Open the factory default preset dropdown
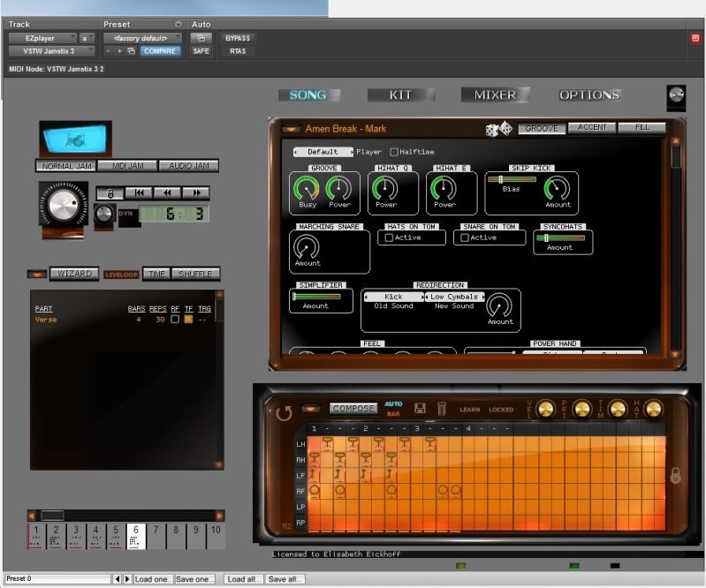The image size is (706, 588). point(142,38)
